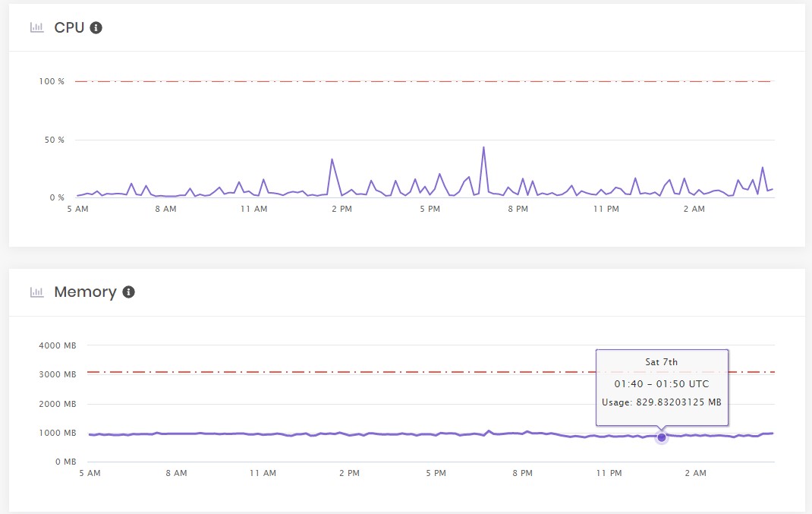
Task: Click the 8 PM label on CPU chart
Action: coord(518,209)
